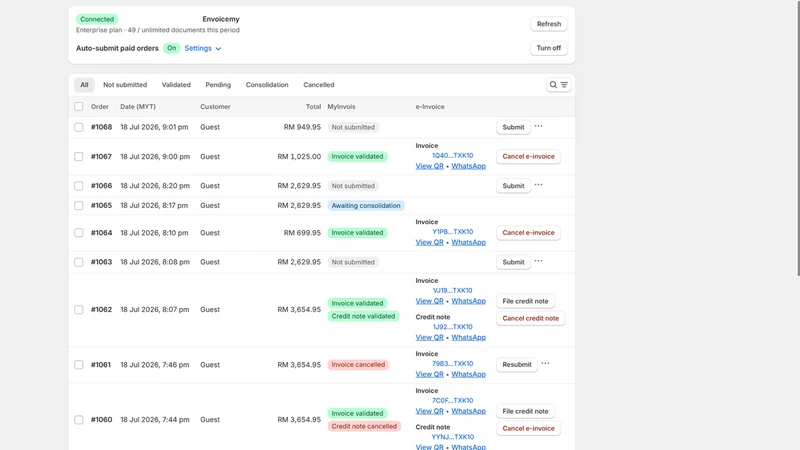This screenshot has width=800, height=450.
Task: Check the box for order #1064
Action: coord(79,233)
